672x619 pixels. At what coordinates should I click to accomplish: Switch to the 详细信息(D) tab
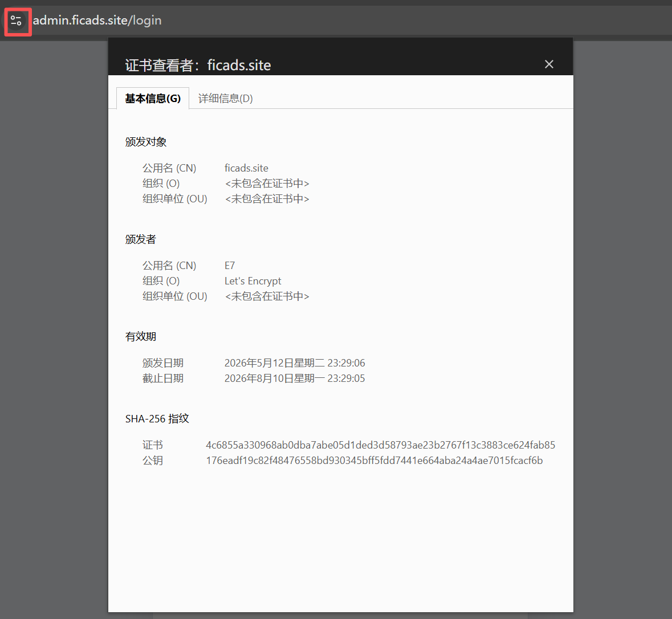pyautogui.click(x=226, y=99)
